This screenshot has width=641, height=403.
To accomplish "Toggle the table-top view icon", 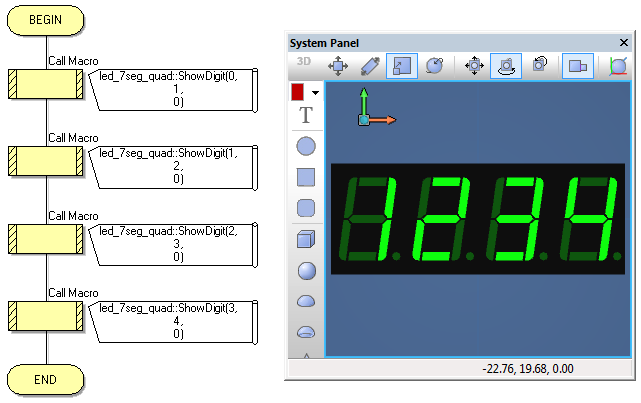I will pos(578,66).
